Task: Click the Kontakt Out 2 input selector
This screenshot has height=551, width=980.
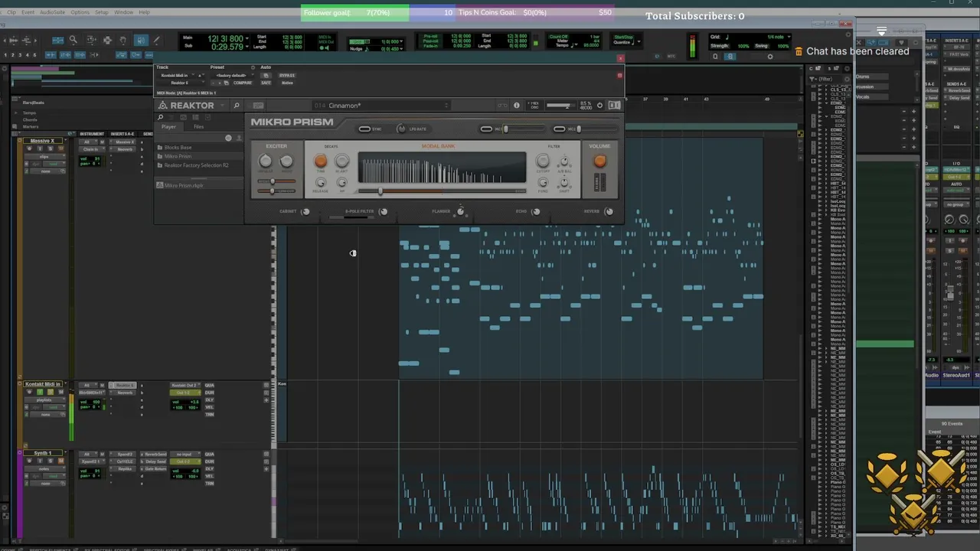Action: click(x=185, y=385)
